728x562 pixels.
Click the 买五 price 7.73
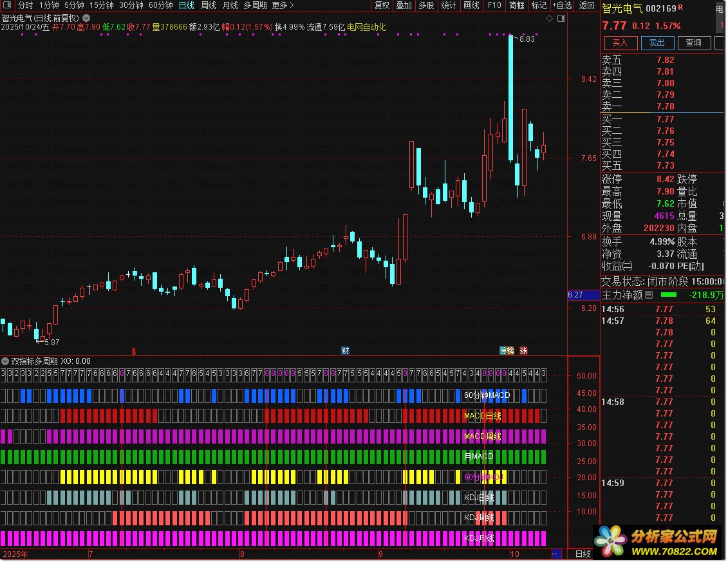[x=666, y=166]
